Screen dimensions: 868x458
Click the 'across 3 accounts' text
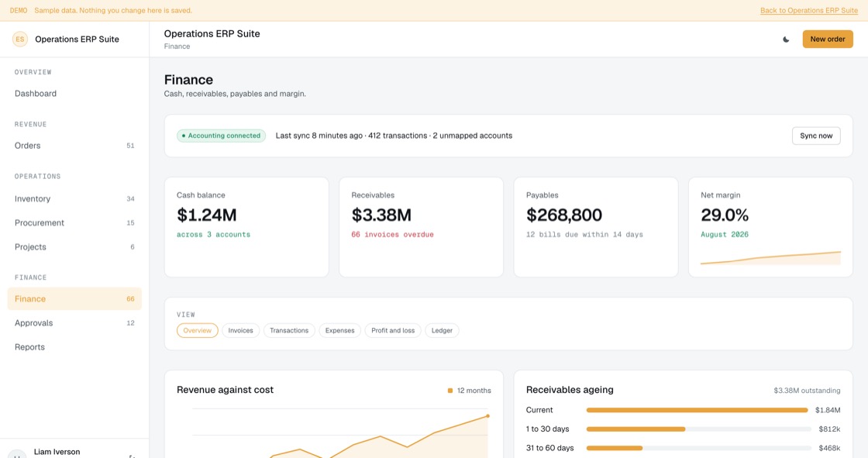(214, 235)
